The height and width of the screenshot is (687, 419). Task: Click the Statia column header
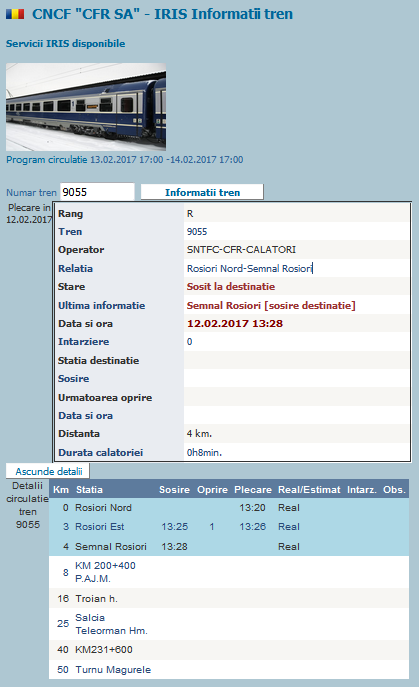[x=89, y=489]
